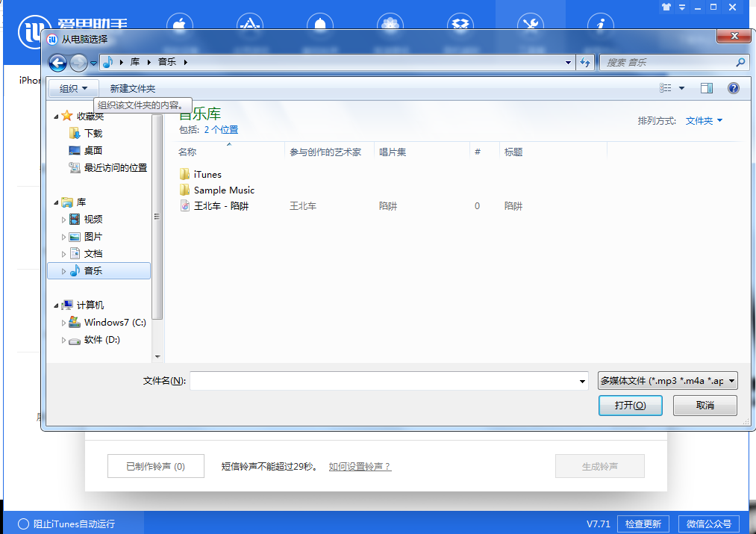This screenshot has height=534, width=756.
Task: Select the 音乐 library in tree
Action: pyautogui.click(x=99, y=270)
